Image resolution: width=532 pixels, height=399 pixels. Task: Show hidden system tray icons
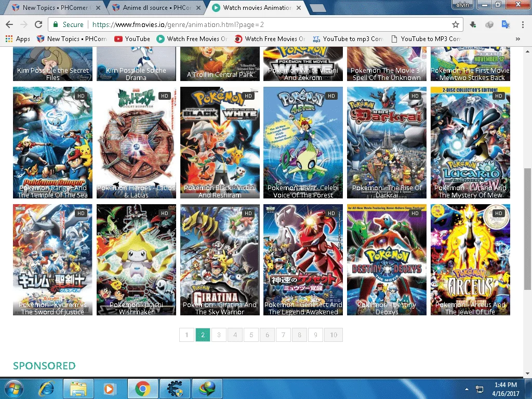pos(467,389)
